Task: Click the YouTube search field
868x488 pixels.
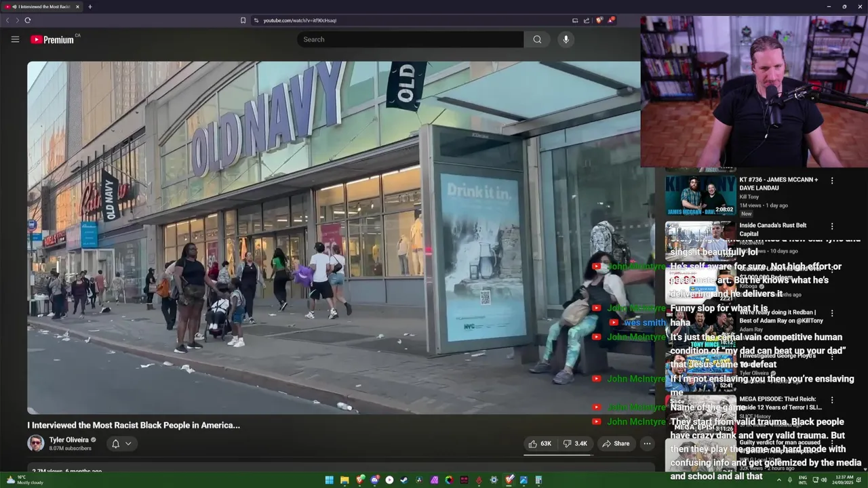Action: point(410,39)
